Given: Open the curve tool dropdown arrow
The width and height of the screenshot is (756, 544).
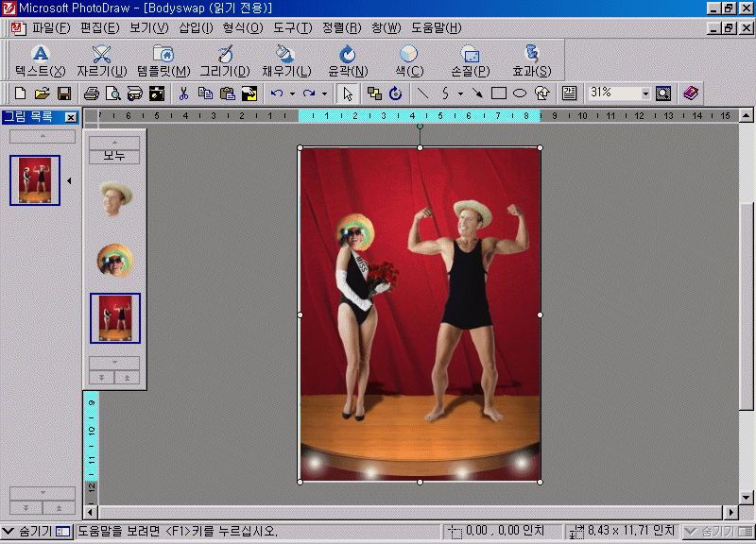Looking at the screenshot, I should pyautogui.click(x=460, y=93).
